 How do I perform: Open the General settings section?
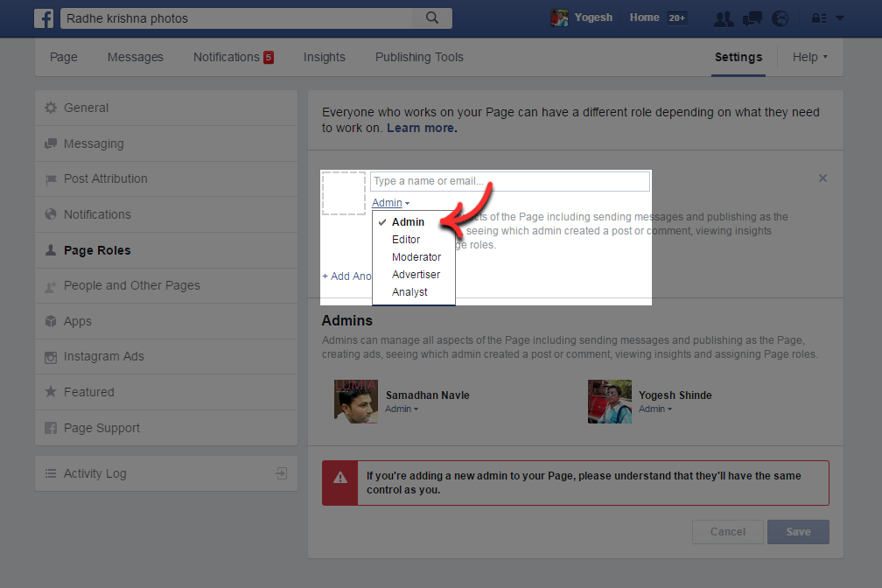(166, 108)
